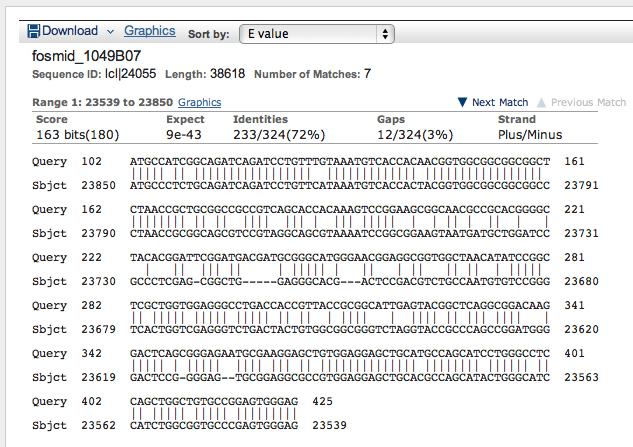This screenshot has height=447, width=633.
Task: Click the Gaps 12/324(3%) value
Action: click(415, 134)
